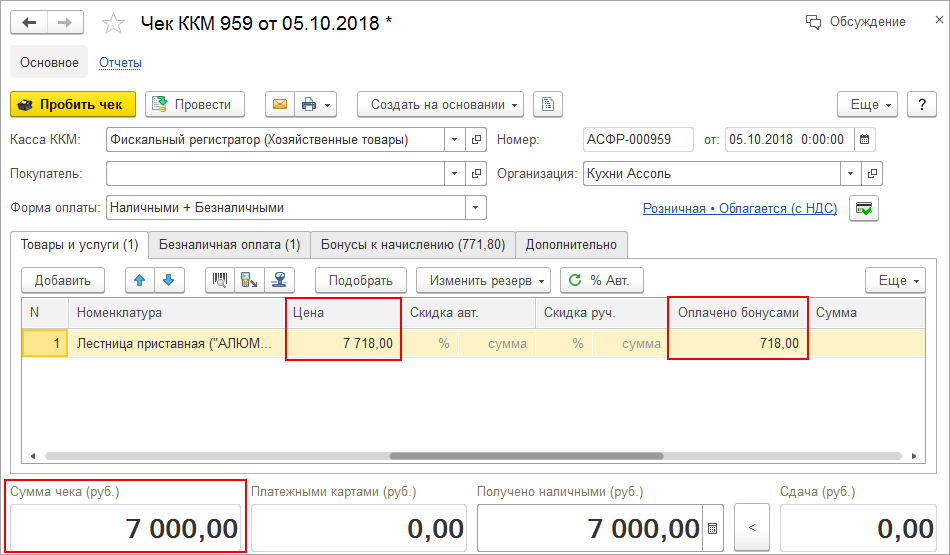This screenshot has width=950, height=555.
Task: Open the calculator for cash received
Action: (x=713, y=528)
